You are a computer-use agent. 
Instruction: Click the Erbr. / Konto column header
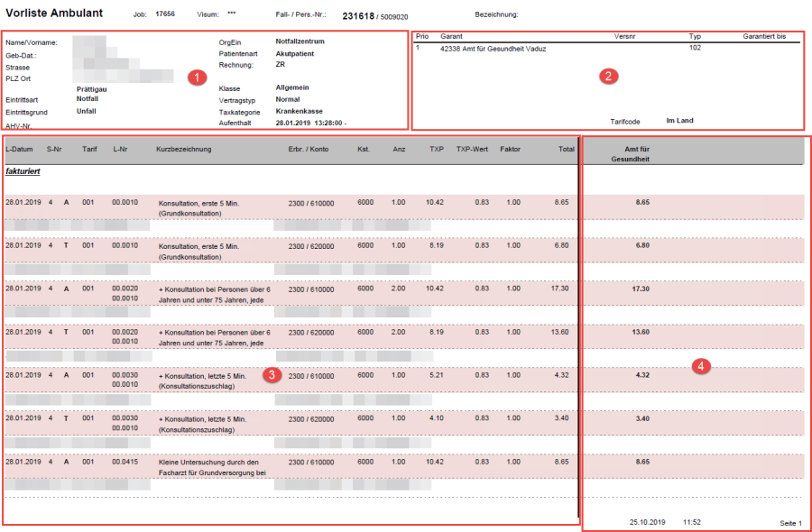[x=308, y=149]
